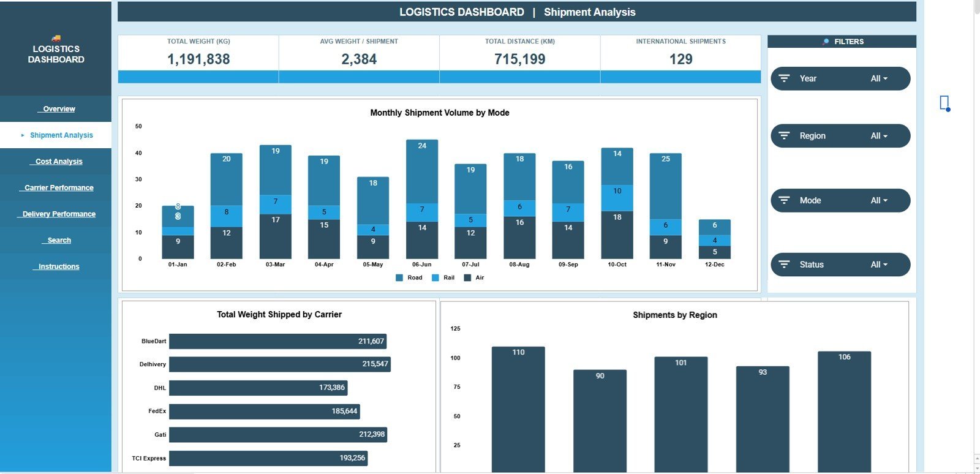Click the Mode filter funnel icon
Screen dimensions: 980x474
pyautogui.click(x=784, y=200)
